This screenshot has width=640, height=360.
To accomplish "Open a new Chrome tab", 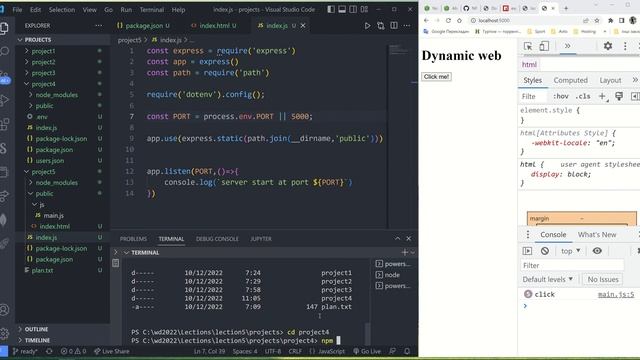I will [x=566, y=8].
